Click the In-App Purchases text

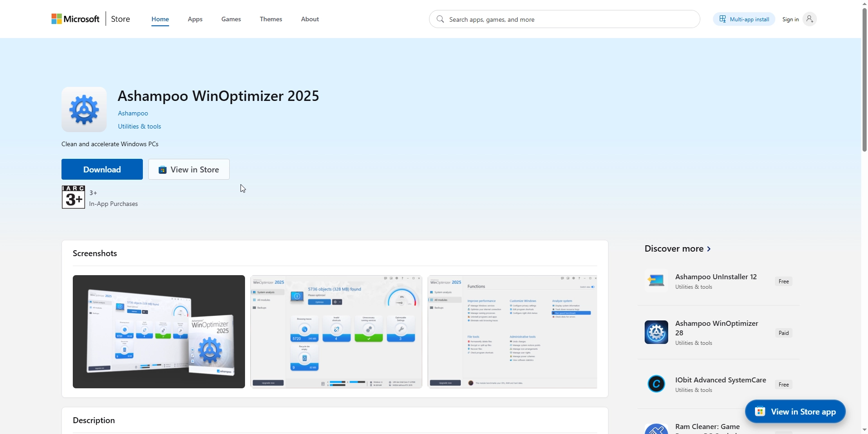pos(113,204)
